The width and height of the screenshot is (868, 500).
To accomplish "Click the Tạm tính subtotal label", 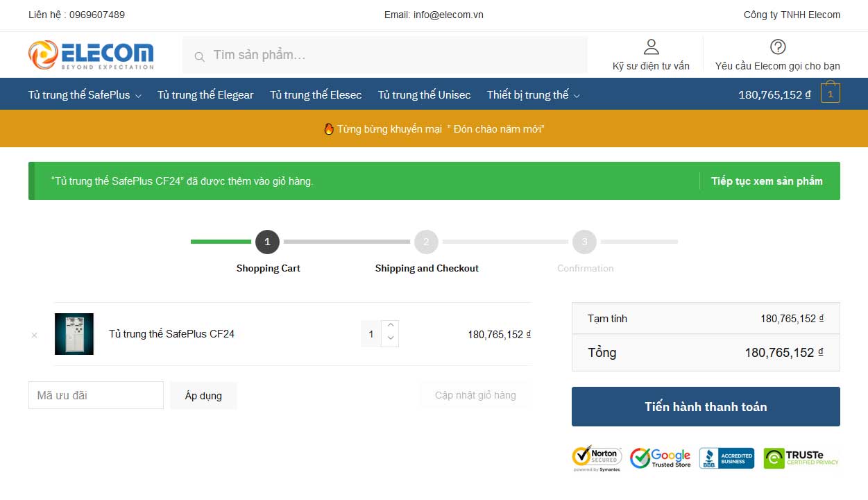I will tap(607, 319).
